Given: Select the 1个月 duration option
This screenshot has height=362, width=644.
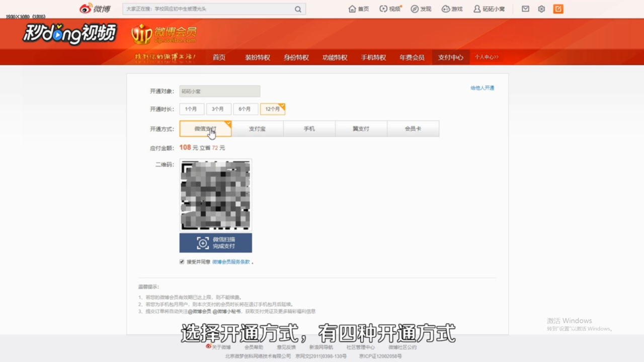Looking at the screenshot, I should click(x=192, y=109).
